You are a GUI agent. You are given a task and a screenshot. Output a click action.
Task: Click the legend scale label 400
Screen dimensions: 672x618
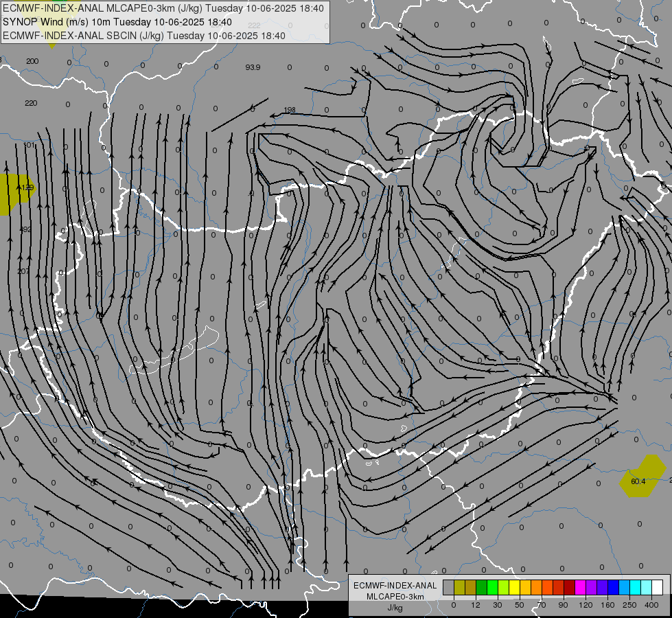click(x=651, y=605)
